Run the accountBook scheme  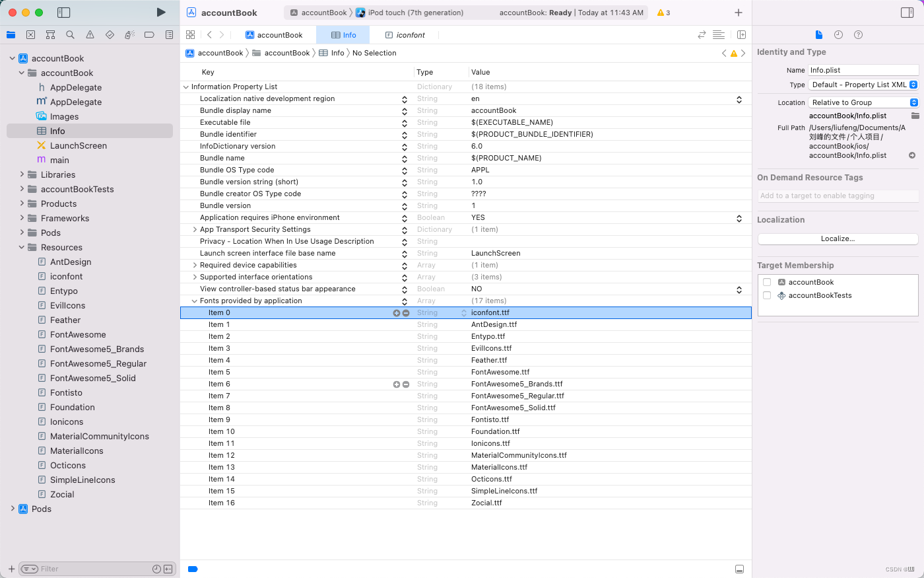click(x=161, y=13)
